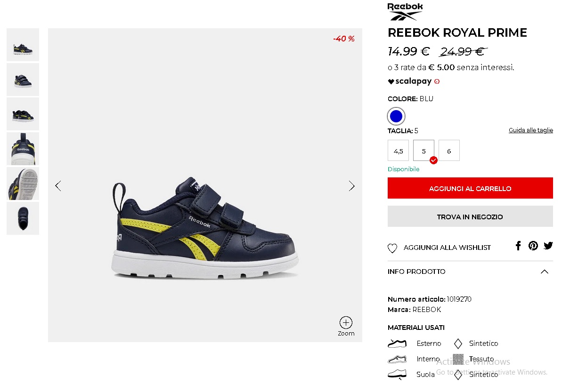Share product on Twitter
Viewport: 562px width, 392px height.
pyautogui.click(x=548, y=246)
